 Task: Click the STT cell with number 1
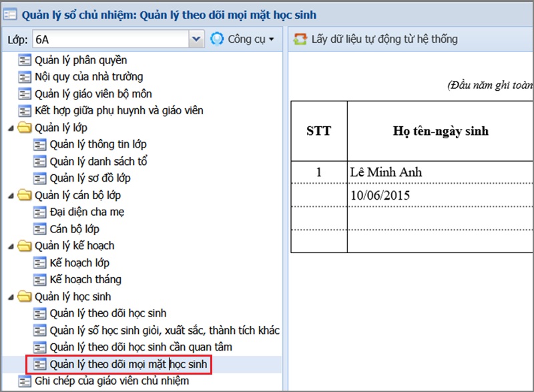tap(319, 172)
